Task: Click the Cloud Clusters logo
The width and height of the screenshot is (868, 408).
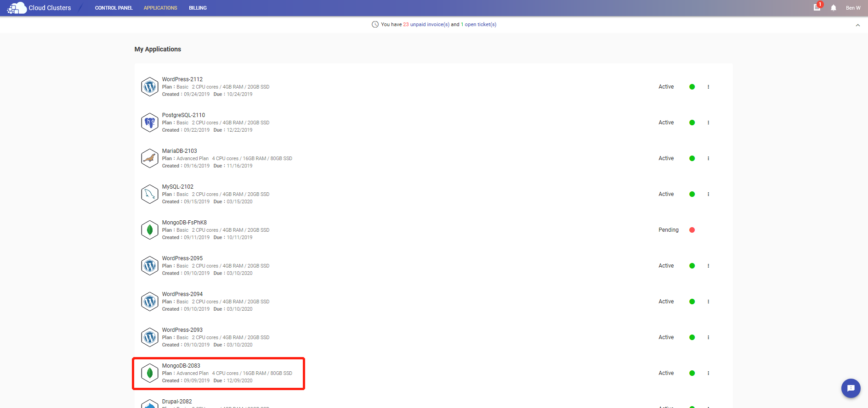Action: [x=39, y=8]
